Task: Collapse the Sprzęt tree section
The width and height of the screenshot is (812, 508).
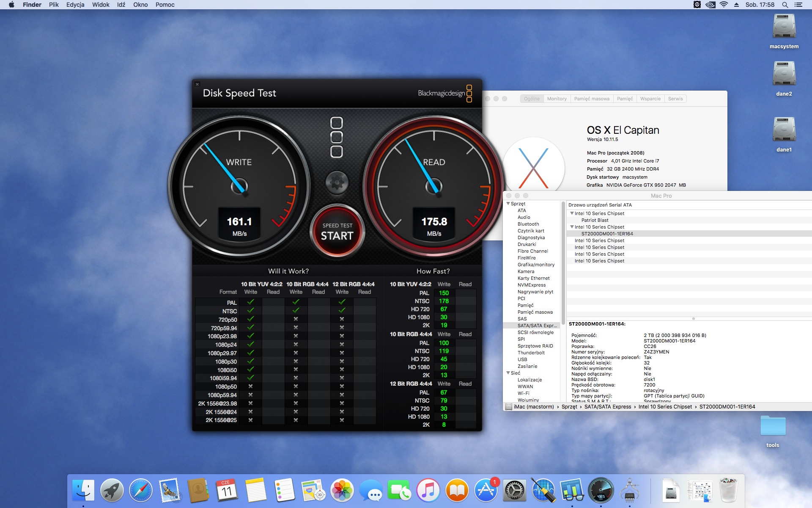Action: [x=508, y=204]
